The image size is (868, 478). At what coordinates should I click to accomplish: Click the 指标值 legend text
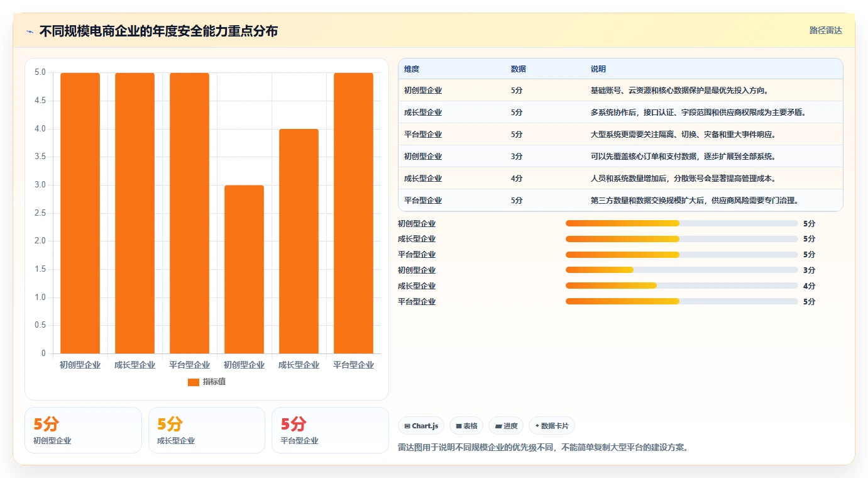click(214, 382)
